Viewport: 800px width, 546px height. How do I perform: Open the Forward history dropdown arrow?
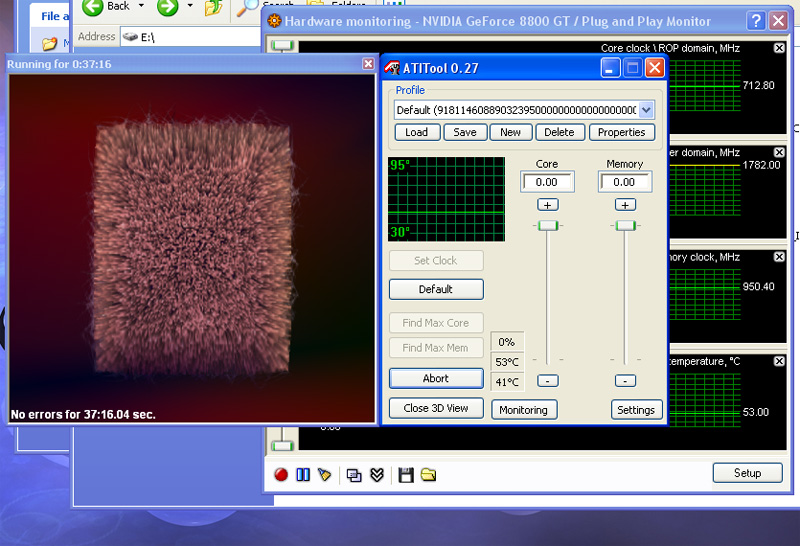(x=190, y=6)
